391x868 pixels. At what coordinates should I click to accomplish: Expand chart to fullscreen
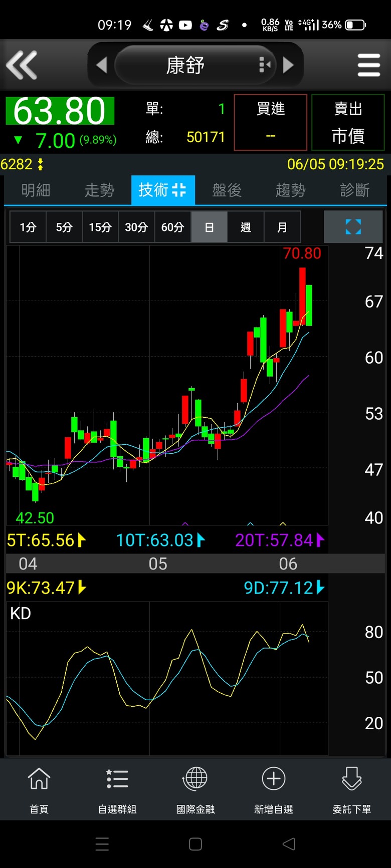pos(353,227)
